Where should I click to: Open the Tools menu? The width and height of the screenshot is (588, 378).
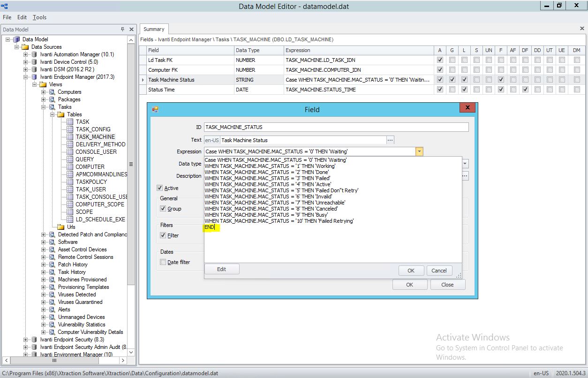tap(39, 17)
